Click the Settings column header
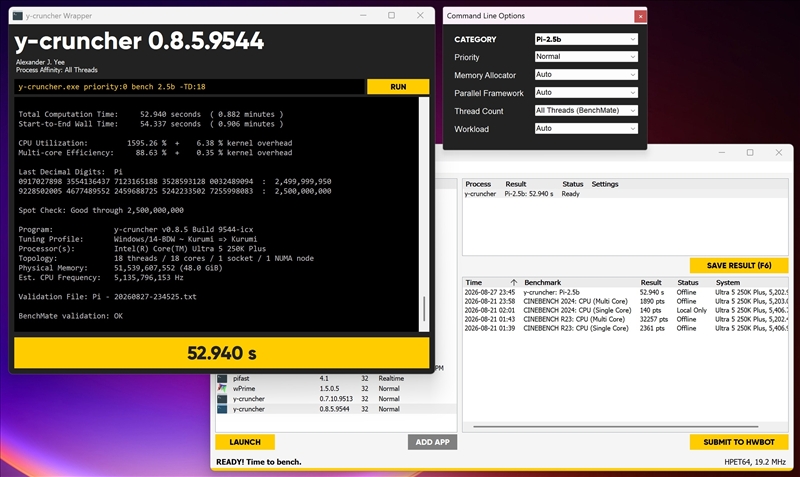This screenshot has height=477, width=800. (x=605, y=184)
